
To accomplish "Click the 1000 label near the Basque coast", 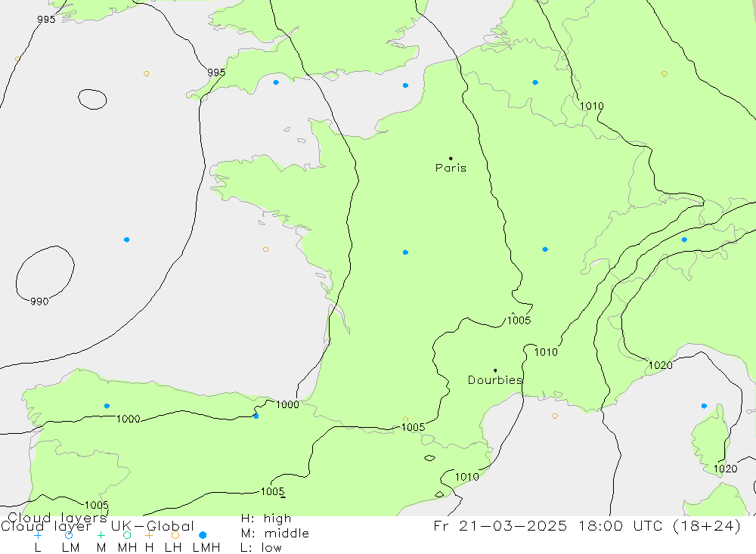I will (x=287, y=404).
